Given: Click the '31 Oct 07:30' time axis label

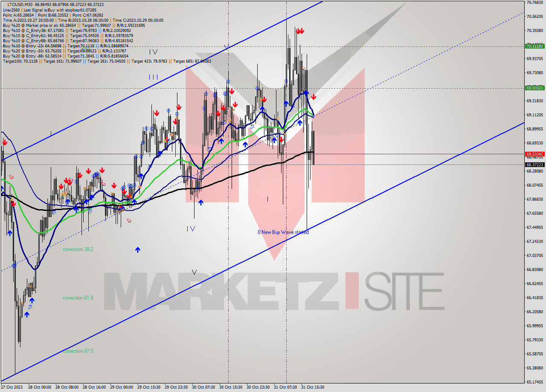Looking at the screenshot, I should coord(285,387).
